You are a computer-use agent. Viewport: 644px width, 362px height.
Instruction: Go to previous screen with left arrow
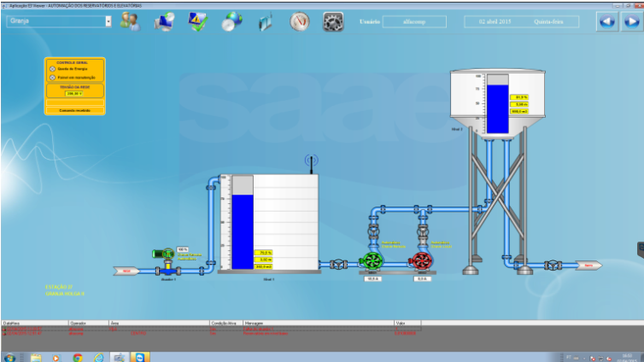(x=607, y=22)
